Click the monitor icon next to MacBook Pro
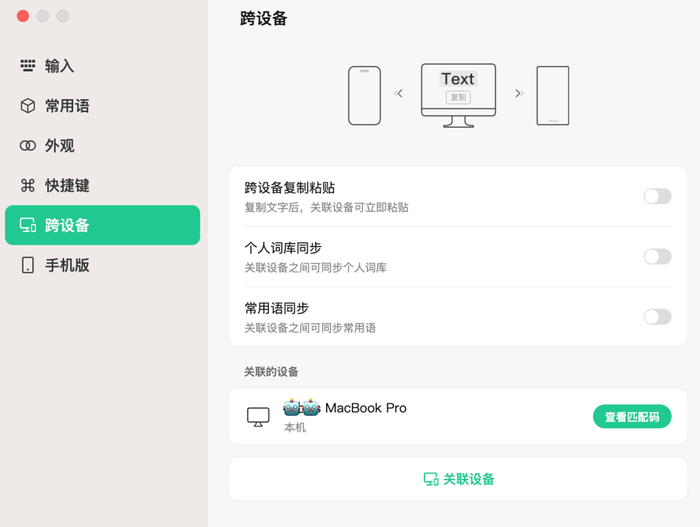Viewport: 700px width, 527px height. tap(258, 417)
